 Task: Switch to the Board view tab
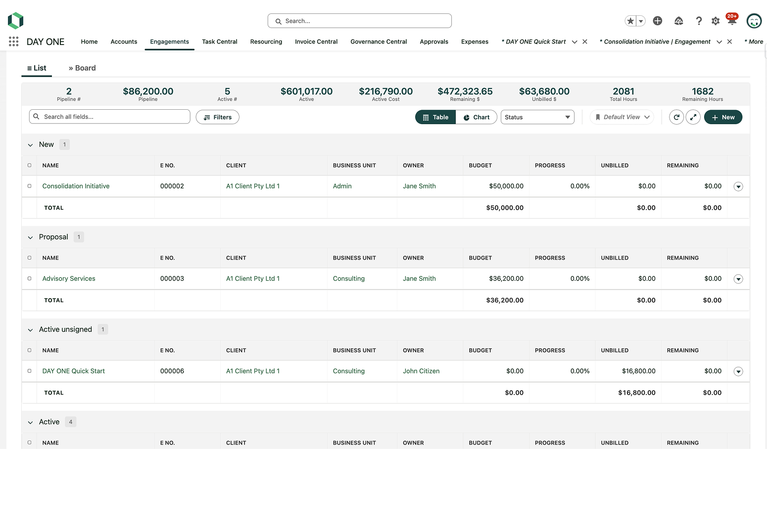[x=82, y=68]
